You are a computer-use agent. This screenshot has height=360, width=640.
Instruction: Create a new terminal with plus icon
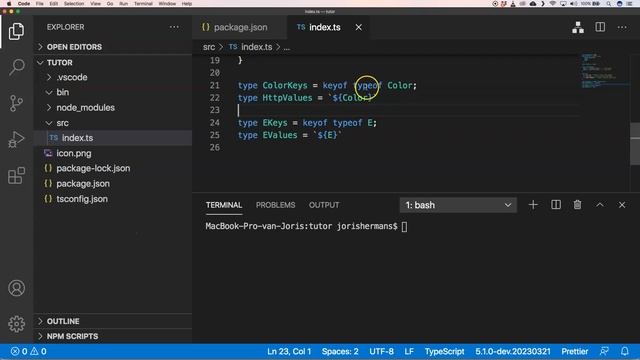pyautogui.click(x=533, y=205)
